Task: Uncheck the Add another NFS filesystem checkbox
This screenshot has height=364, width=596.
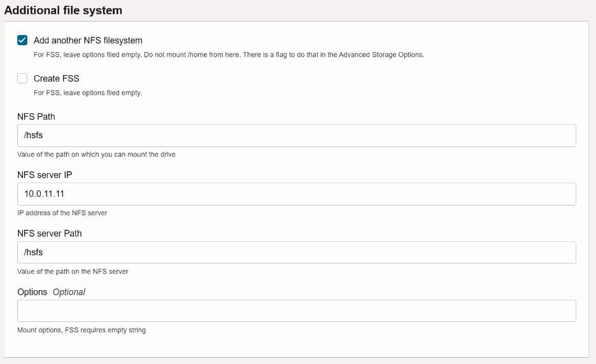Action: [22, 40]
